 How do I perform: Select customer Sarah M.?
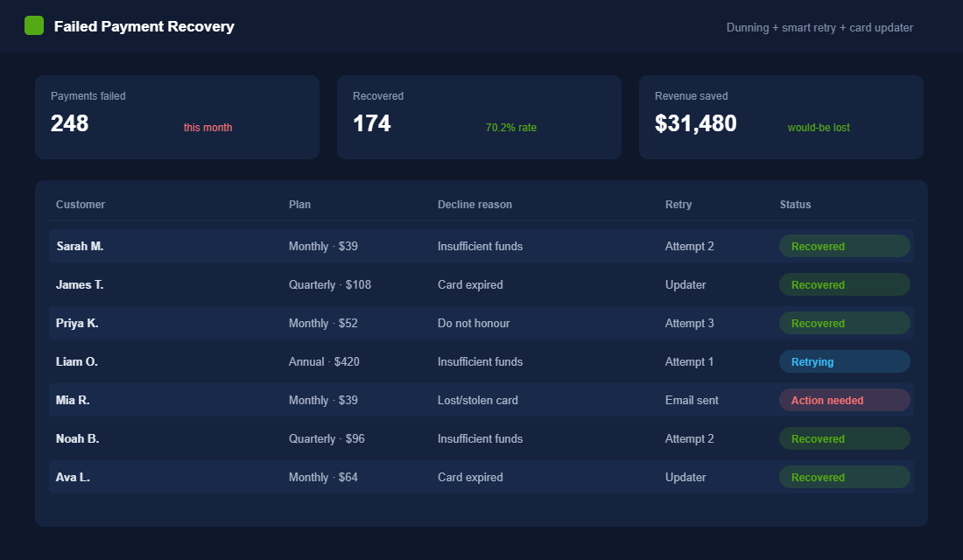(80, 246)
